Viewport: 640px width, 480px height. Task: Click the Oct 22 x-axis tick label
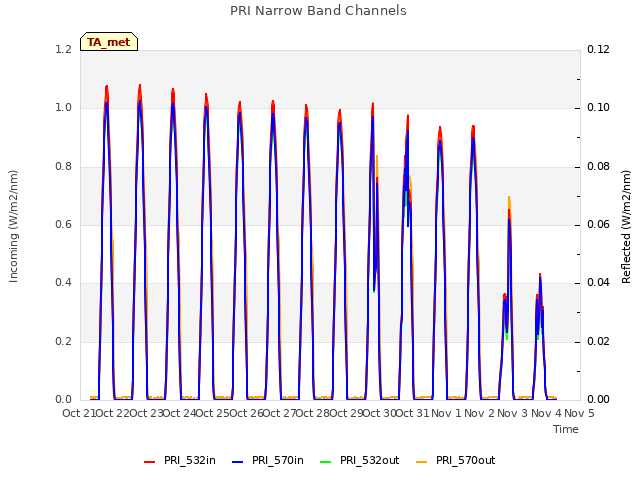coord(112,413)
